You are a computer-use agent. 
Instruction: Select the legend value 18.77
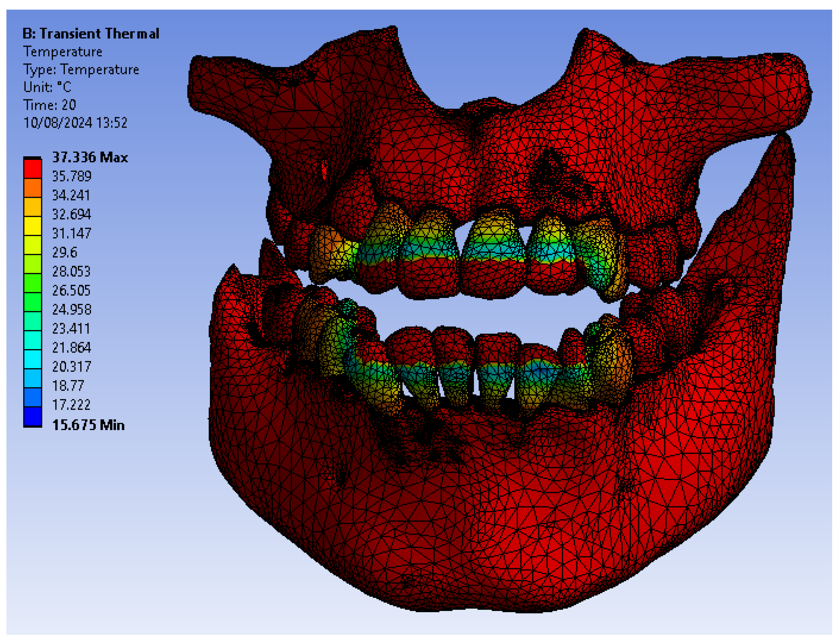tap(68, 386)
